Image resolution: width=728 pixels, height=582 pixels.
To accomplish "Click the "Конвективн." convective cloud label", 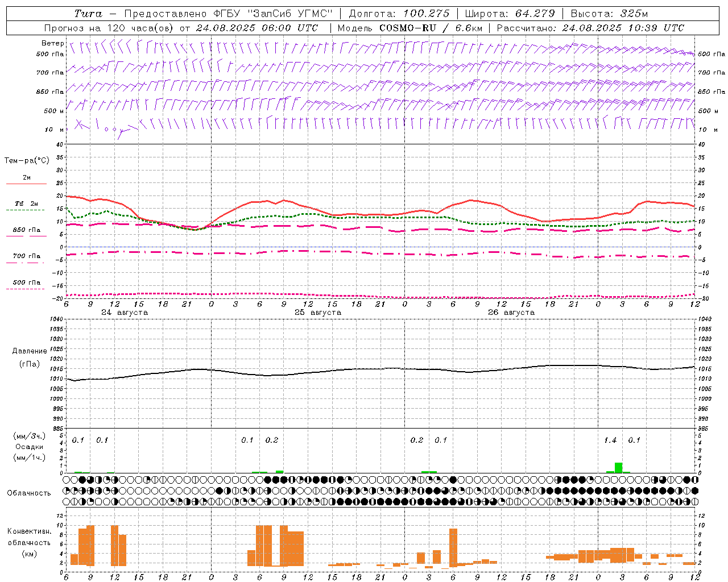I will 30,531.
